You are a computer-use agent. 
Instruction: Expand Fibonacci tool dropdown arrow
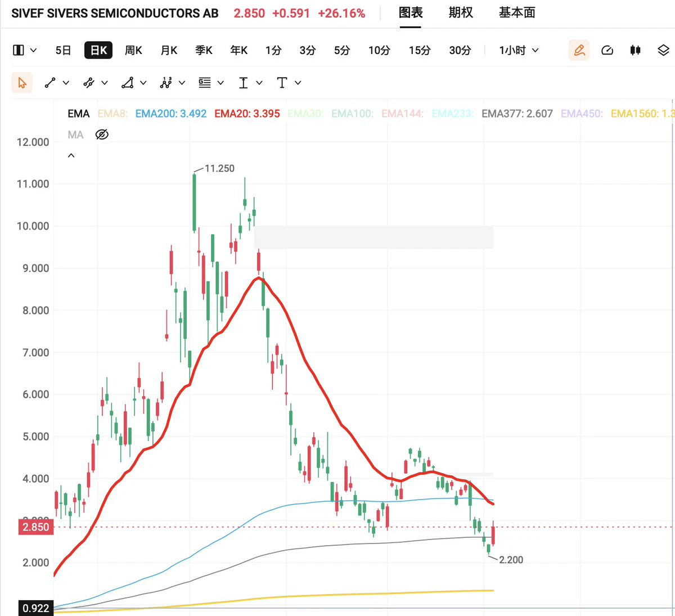[220, 83]
